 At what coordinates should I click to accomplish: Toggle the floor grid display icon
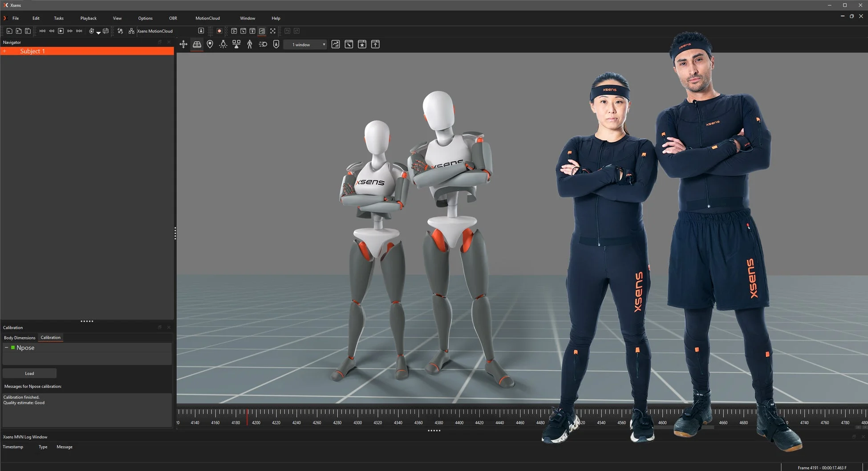pyautogui.click(x=197, y=44)
